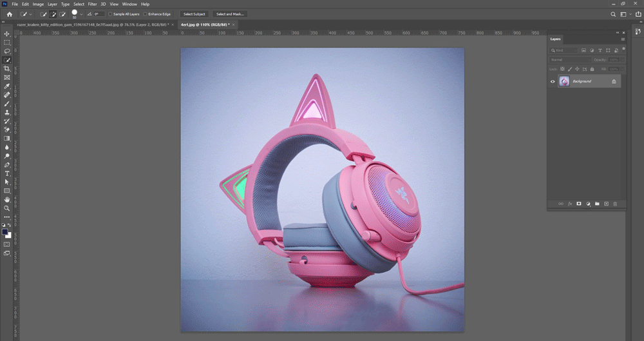
Task: Select the History Brush tool
Action: [x=7, y=121]
